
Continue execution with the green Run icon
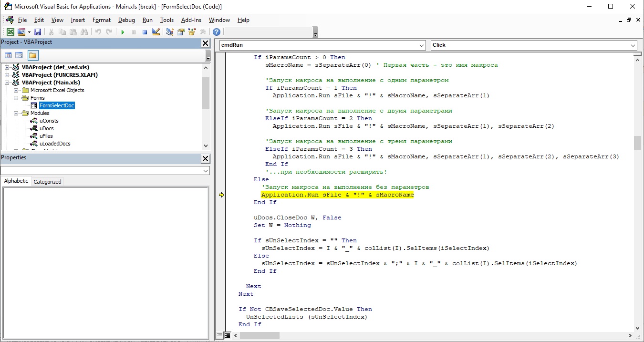pyautogui.click(x=123, y=32)
